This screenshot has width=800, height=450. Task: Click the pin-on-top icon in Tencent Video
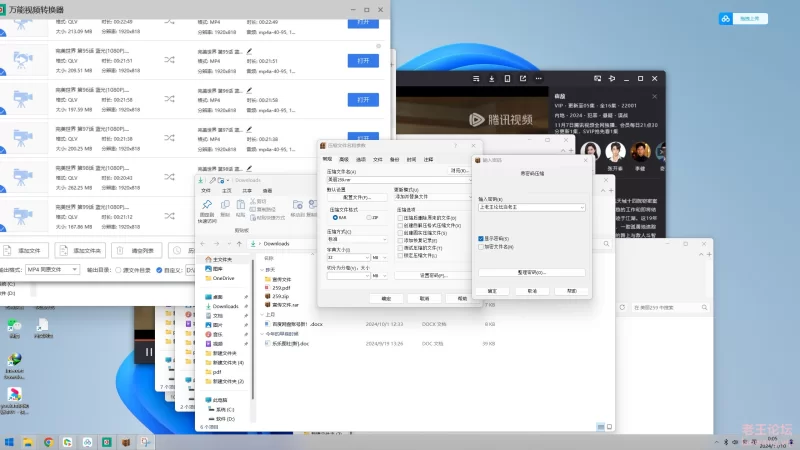point(612,79)
